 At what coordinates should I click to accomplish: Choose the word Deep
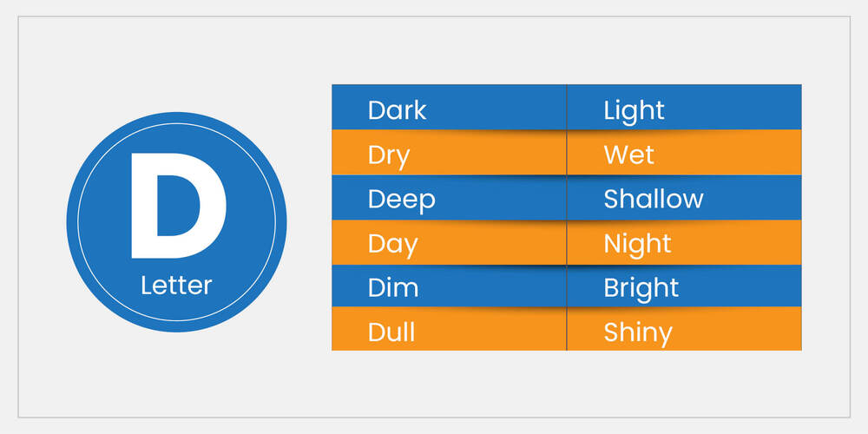pyautogui.click(x=401, y=199)
